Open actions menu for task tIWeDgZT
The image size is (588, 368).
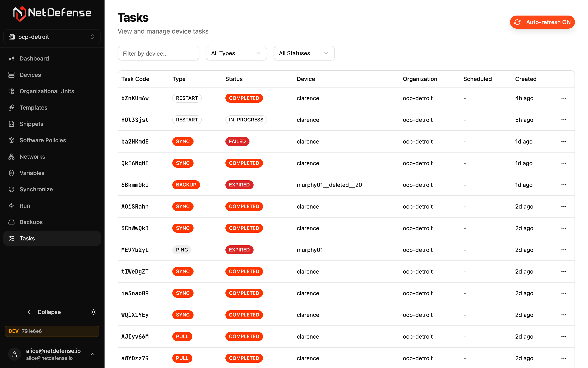pos(564,271)
